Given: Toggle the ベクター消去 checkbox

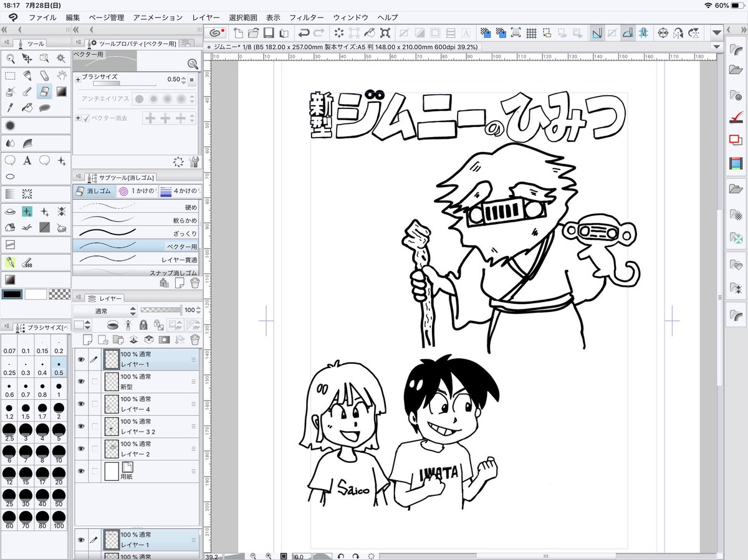Looking at the screenshot, I should [x=86, y=118].
